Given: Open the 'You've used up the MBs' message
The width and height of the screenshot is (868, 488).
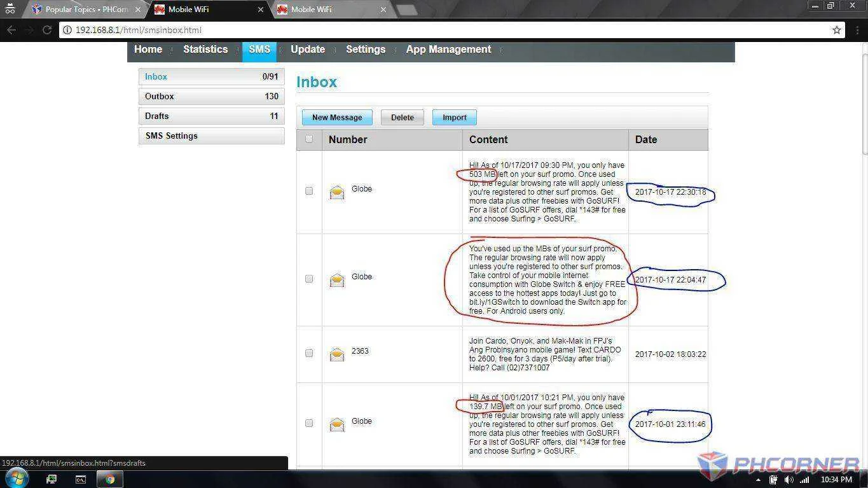Looking at the screenshot, I should 548,280.
